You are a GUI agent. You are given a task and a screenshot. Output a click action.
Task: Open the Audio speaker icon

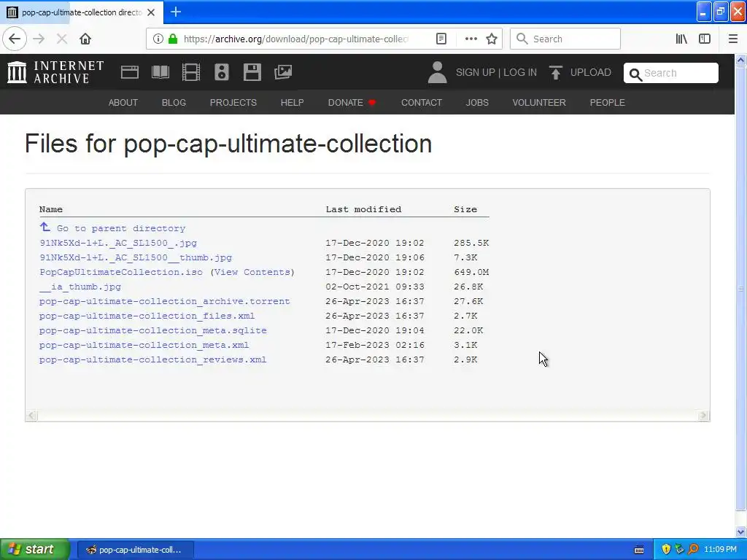pos(222,72)
